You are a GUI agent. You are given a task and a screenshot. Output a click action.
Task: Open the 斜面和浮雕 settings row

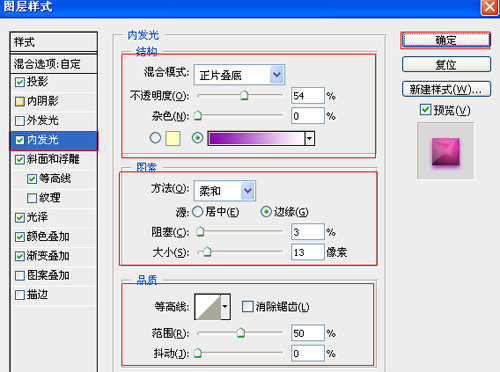[x=54, y=159]
